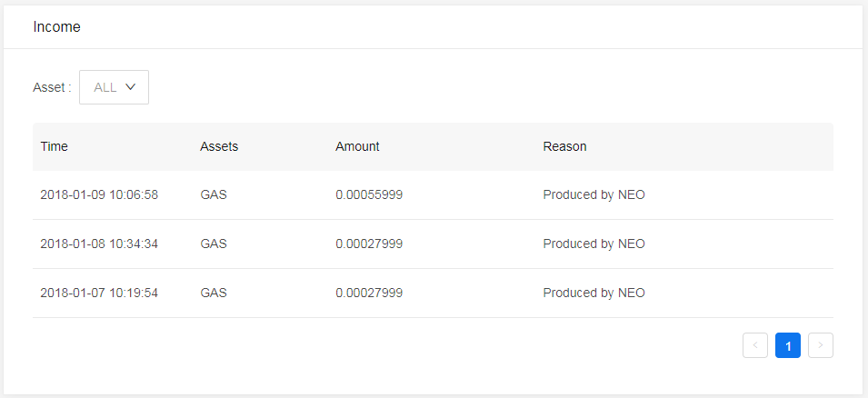Select the 2018-01-09 10:06:58 row timestamp

(99, 194)
